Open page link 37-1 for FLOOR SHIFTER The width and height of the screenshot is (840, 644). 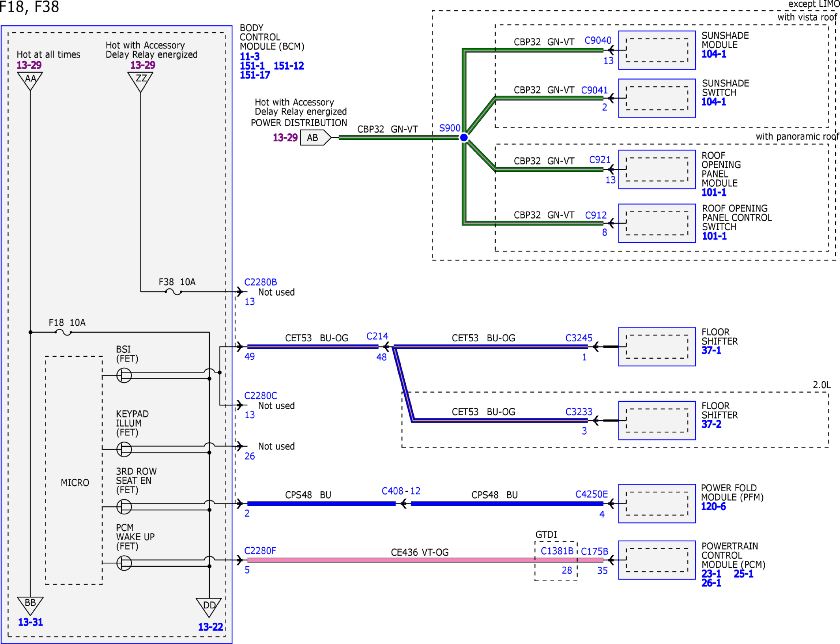point(711,350)
